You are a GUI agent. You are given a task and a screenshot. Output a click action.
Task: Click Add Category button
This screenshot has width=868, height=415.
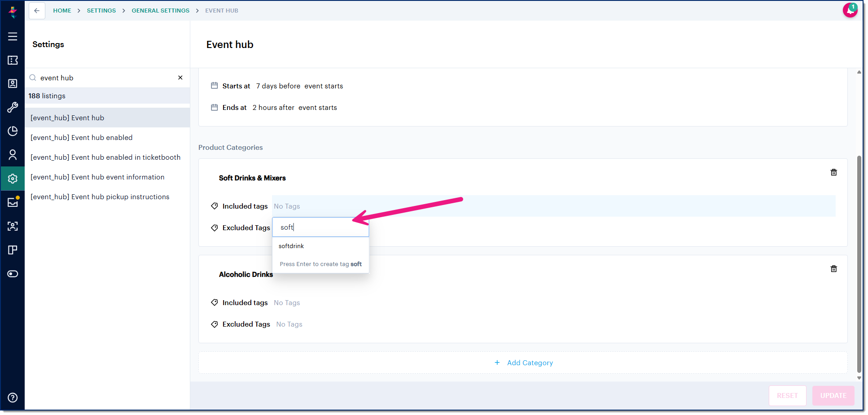pos(523,363)
